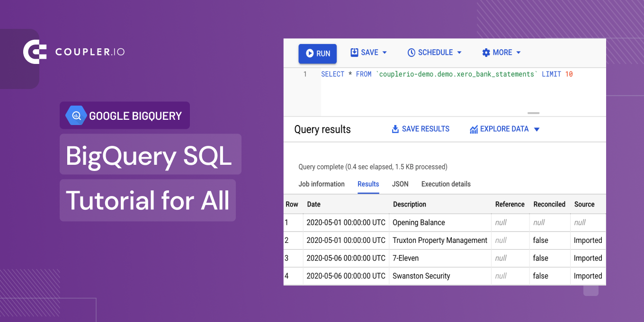Click the BigQuery hexagon icon on the badge
Image resolution: width=644 pixels, height=322 pixels.
[x=75, y=115]
